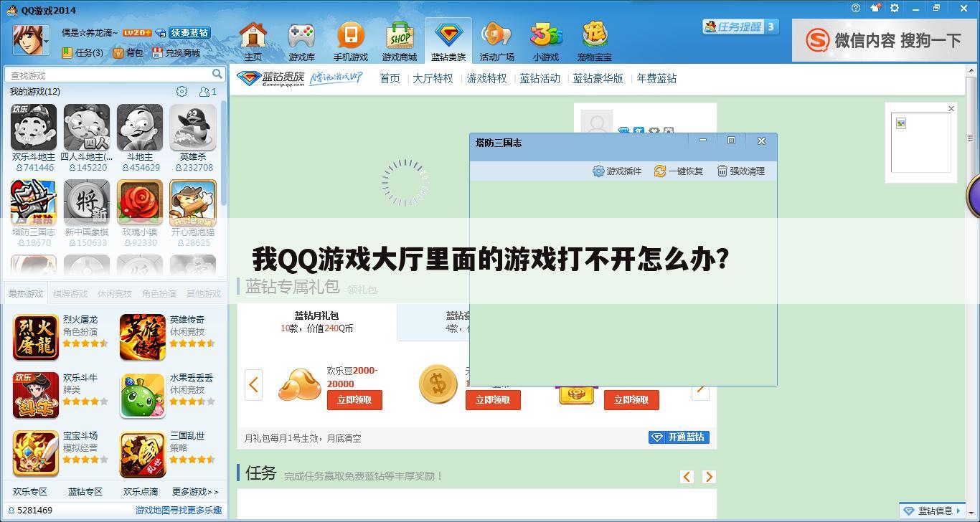Viewport: 980px width, 522px height.
Task: Open 大厅特权 nav item
Action: click(x=433, y=78)
